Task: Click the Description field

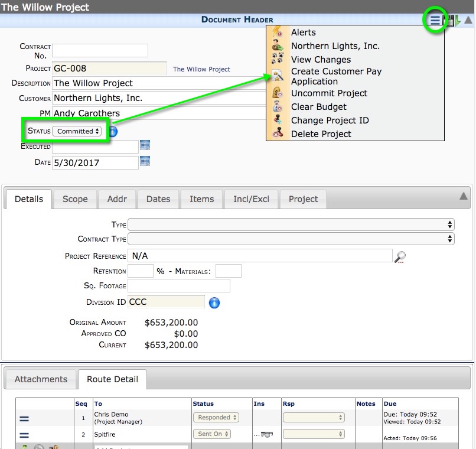Action: click(x=159, y=83)
